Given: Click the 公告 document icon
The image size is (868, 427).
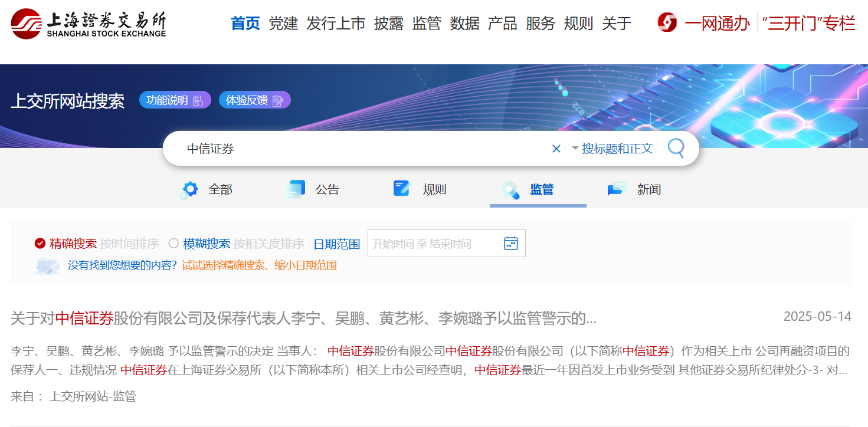Looking at the screenshot, I should tap(296, 189).
